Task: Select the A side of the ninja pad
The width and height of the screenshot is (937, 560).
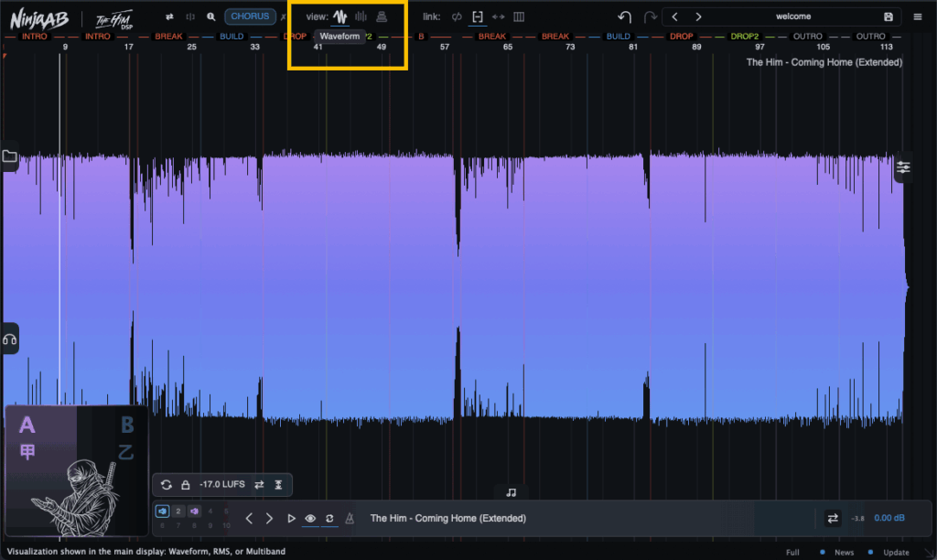Action: tap(27, 425)
